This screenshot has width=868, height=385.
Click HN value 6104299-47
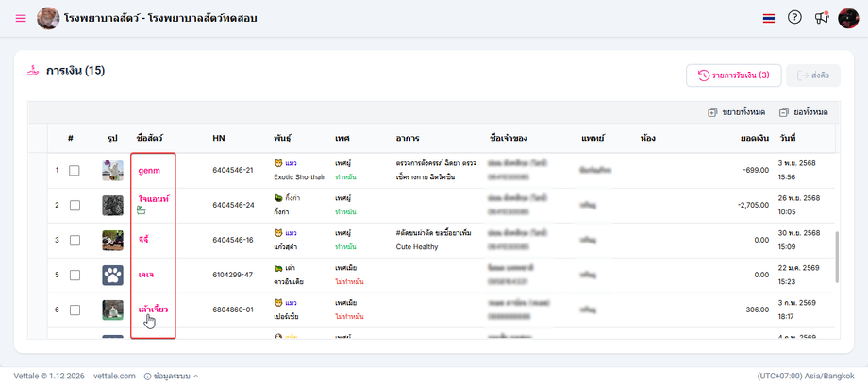coord(232,275)
